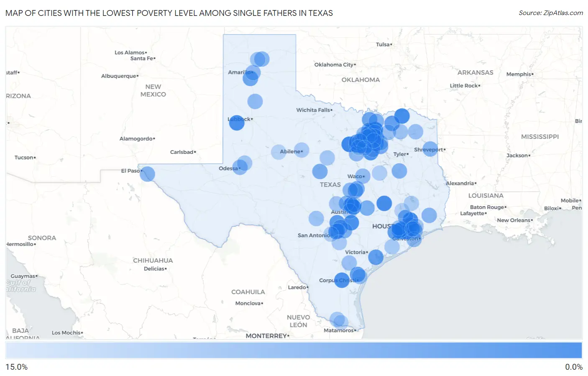Click the Carlsbad map label
Image resolution: width=588 pixels, height=376 pixels.
[182, 152]
